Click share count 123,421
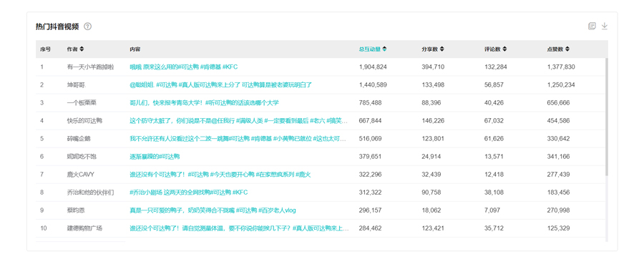The width and height of the screenshot is (644, 262). pyautogui.click(x=433, y=228)
